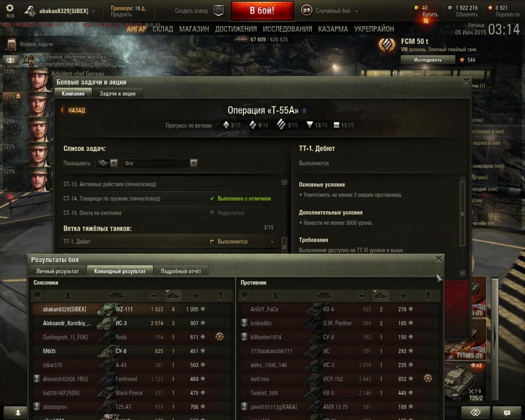Sort enemies by the experience star icon
The height and width of the screenshot is (420, 525).
(x=403, y=296)
